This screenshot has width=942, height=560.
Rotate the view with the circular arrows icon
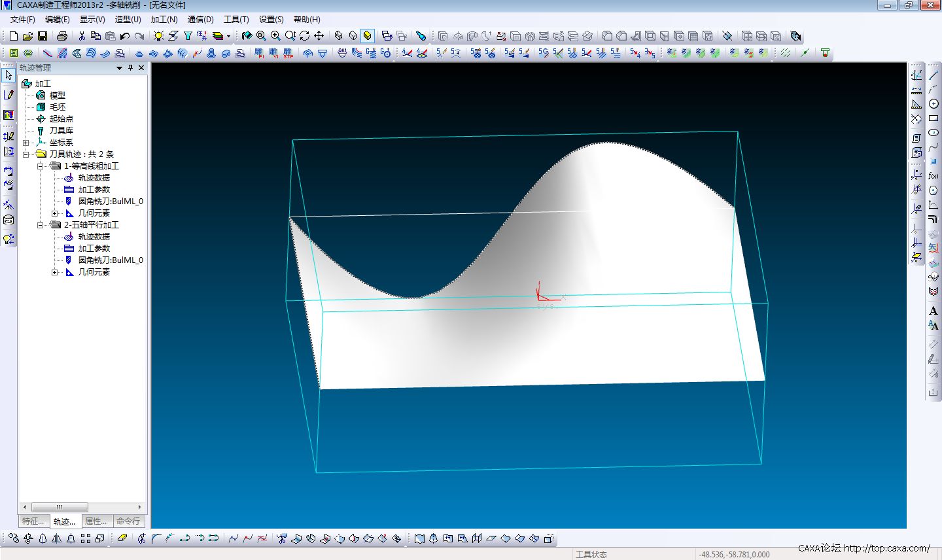point(304,36)
